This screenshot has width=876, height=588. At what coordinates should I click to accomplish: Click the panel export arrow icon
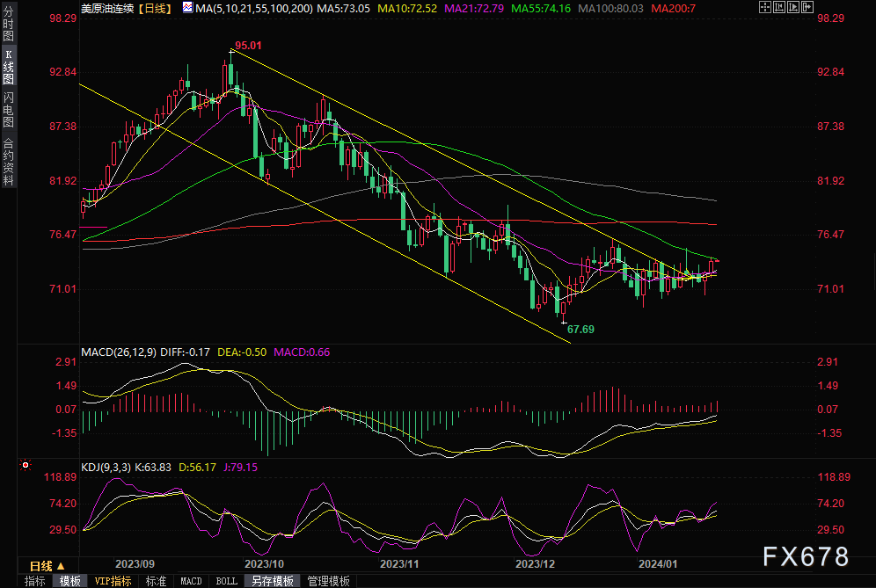click(x=807, y=7)
